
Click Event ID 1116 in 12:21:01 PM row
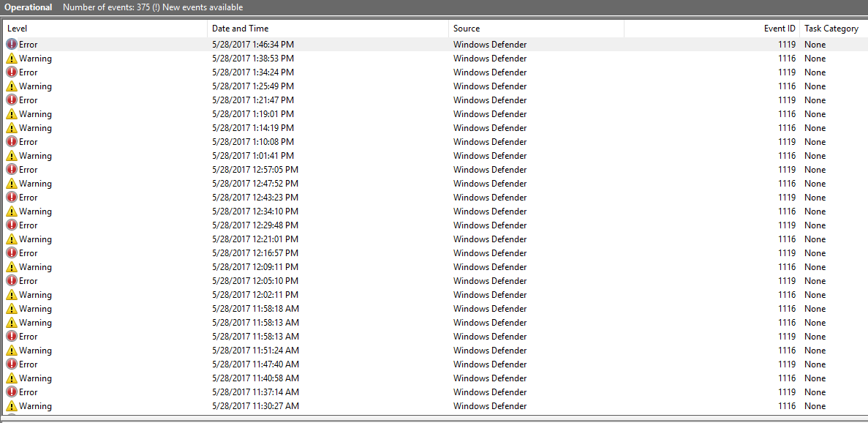(x=787, y=239)
